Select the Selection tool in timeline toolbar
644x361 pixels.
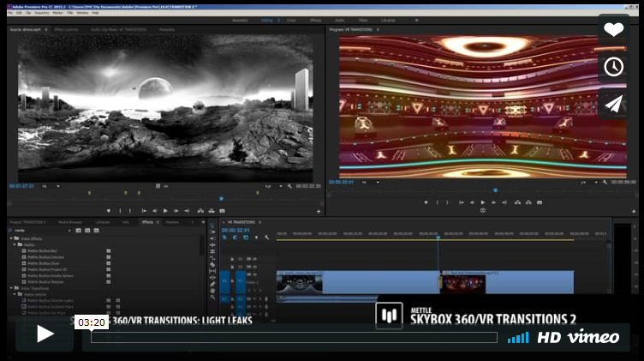(212, 226)
